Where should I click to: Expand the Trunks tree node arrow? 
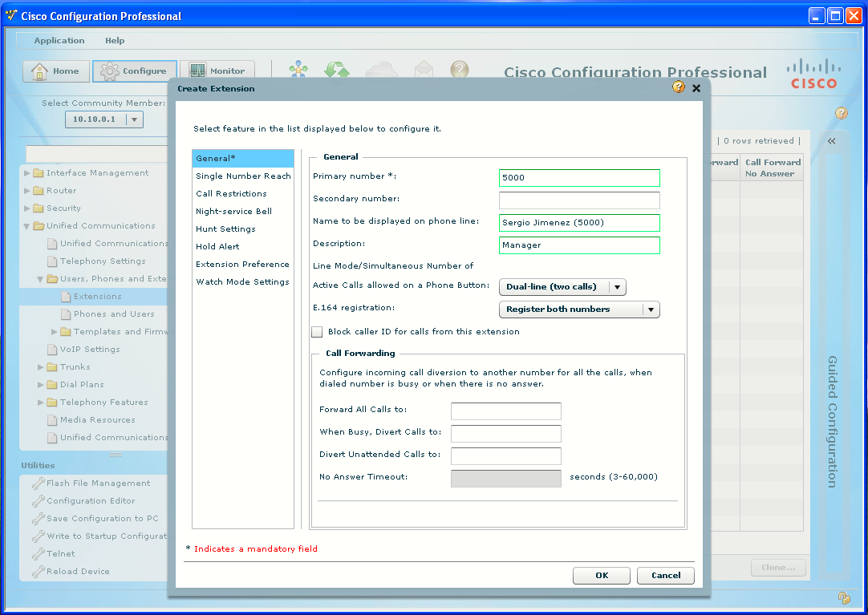40,367
